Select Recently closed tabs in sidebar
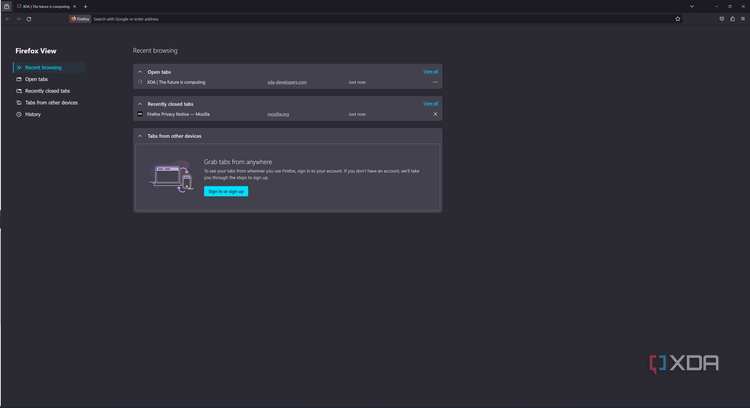The width and height of the screenshot is (750, 408). 49,91
